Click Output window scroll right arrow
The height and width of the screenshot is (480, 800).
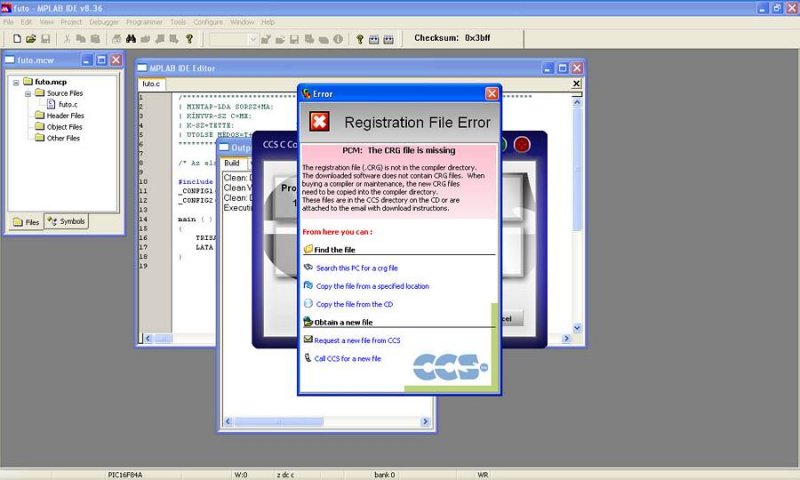[425, 422]
